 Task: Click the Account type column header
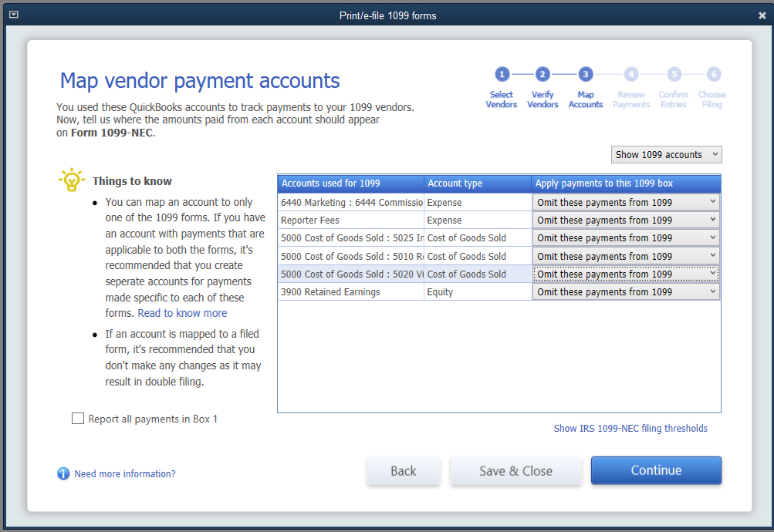tap(478, 184)
